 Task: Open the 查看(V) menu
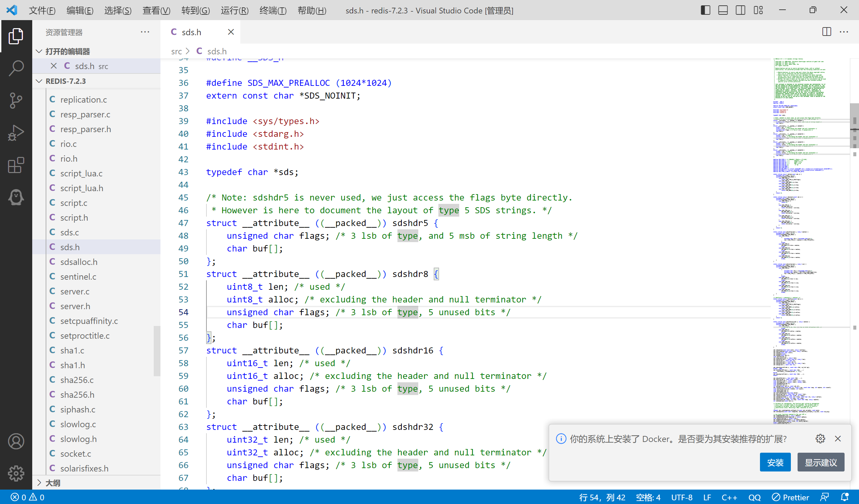pyautogui.click(x=156, y=10)
